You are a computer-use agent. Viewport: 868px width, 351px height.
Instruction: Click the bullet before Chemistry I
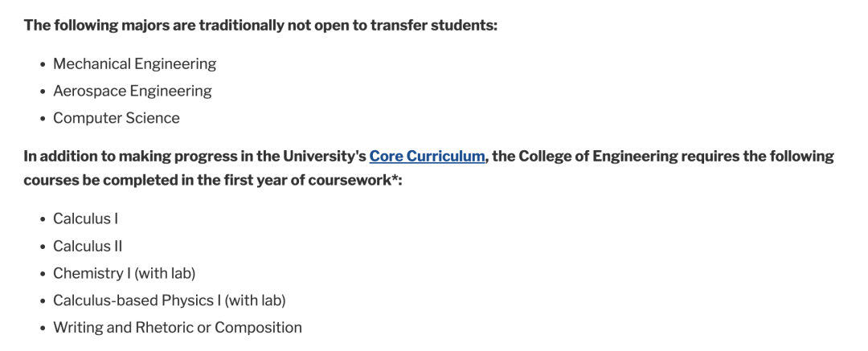point(43,274)
